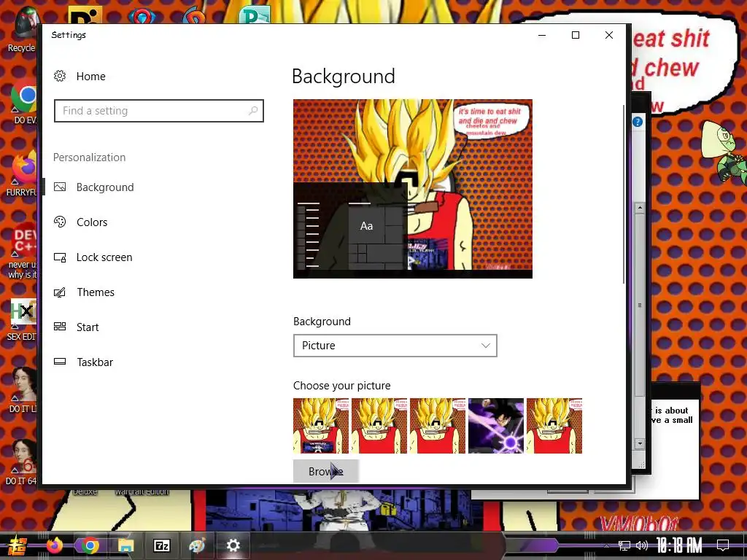Open the Start menu button
This screenshot has width=747, height=560.
coord(18,545)
